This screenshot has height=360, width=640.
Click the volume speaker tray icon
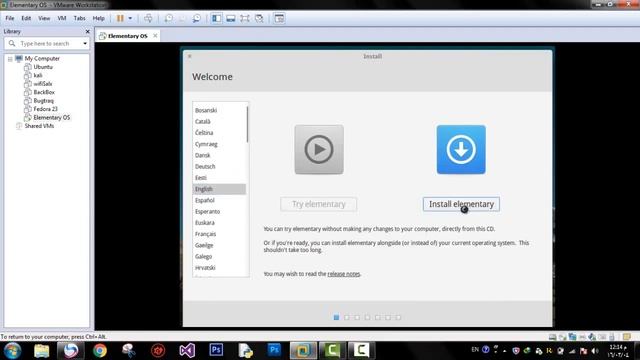click(595, 351)
